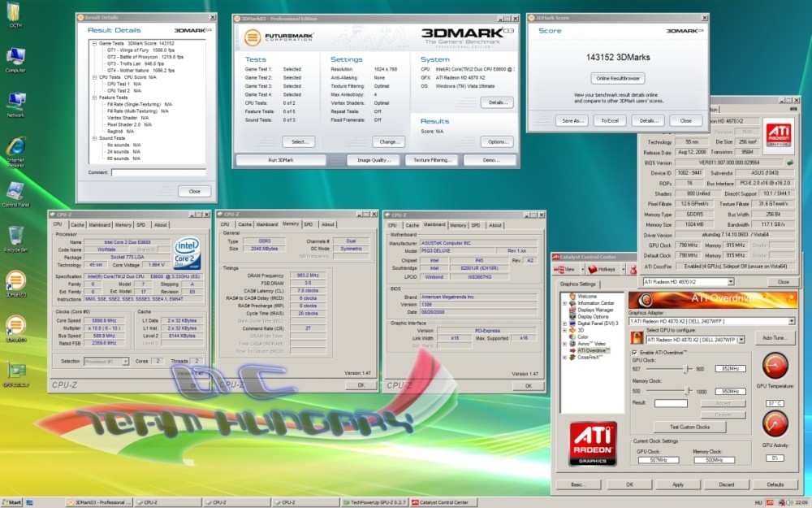Collapse CPU Tests node in Result Details
812x508 pixels.
click(x=94, y=77)
